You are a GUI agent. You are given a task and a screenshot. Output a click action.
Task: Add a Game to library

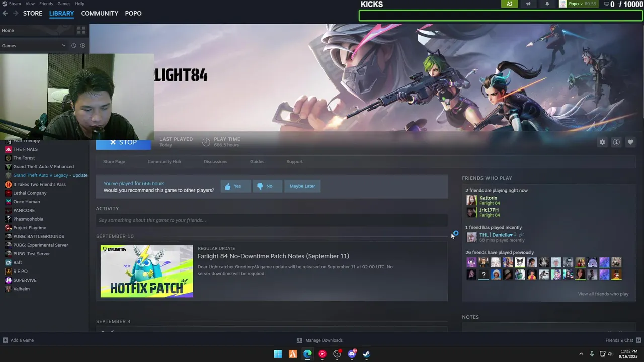(18, 340)
